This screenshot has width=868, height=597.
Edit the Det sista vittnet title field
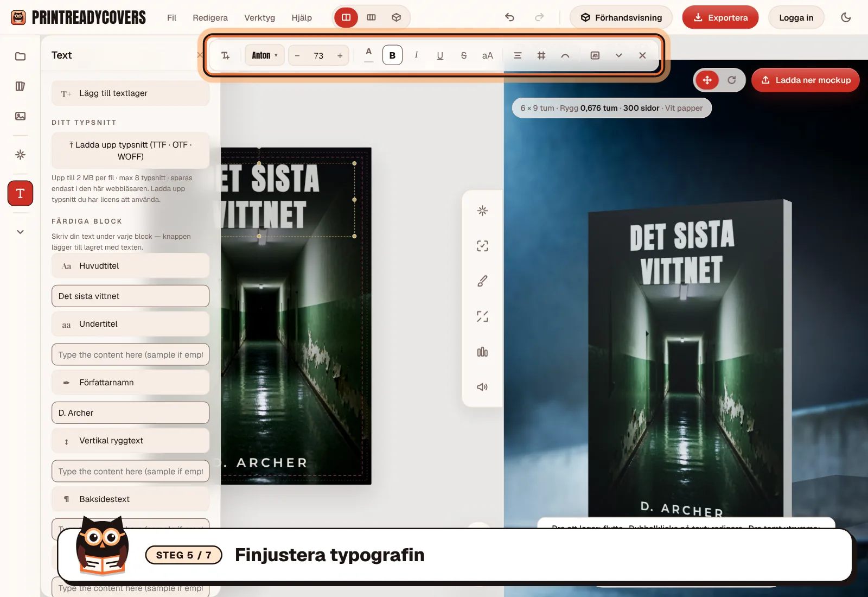[130, 296]
